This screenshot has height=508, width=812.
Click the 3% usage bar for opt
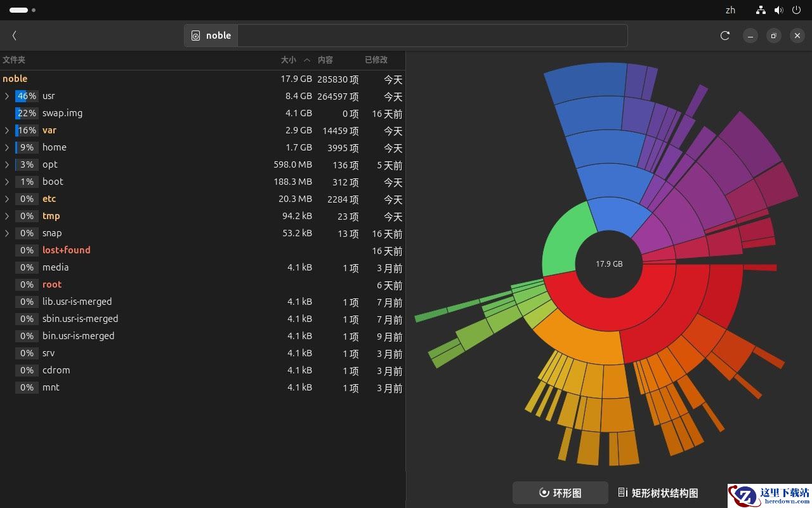pos(27,164)
